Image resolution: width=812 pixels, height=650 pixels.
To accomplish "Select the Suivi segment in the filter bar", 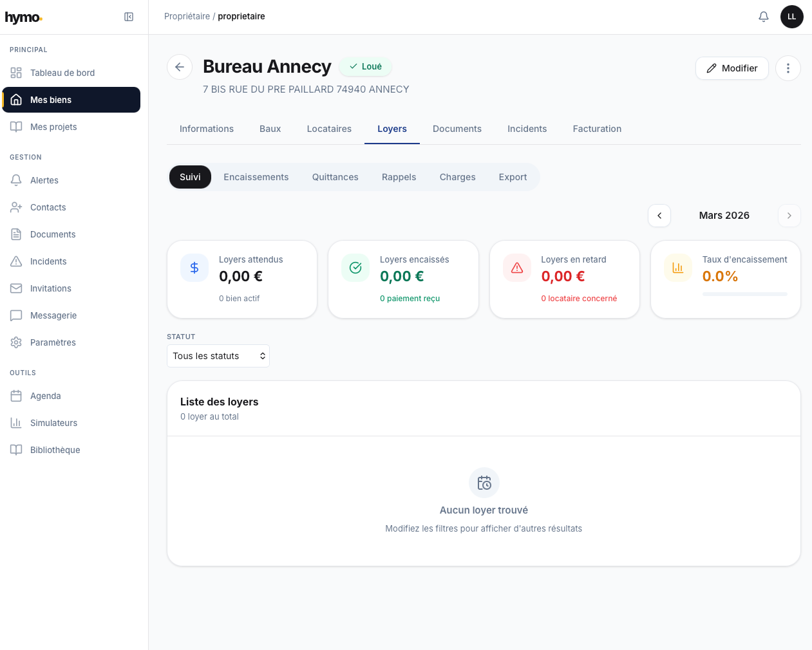I will tap(190, 177).
